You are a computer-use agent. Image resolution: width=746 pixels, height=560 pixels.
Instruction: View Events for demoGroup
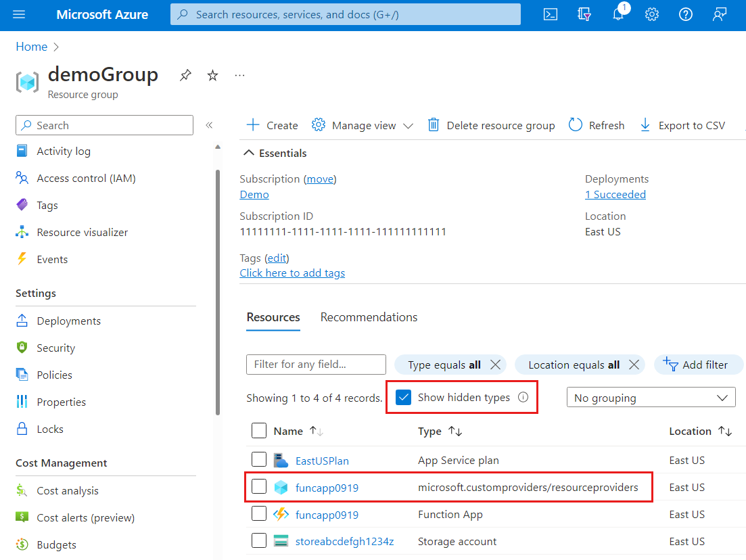[53, 259]
